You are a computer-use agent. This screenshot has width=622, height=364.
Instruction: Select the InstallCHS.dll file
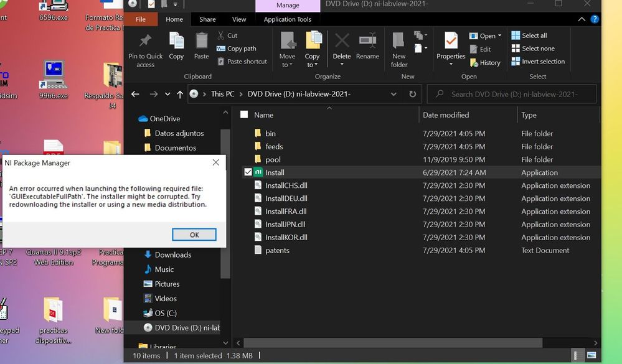pyautogui.click(x=286, y=185)
